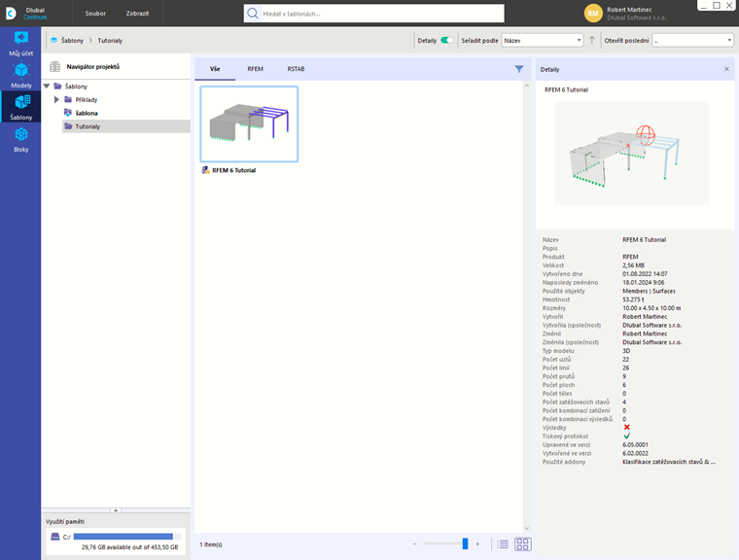Image resolution: width=739 pixels, height=560 pixels.
Task: Click the Šablony breadcrumb link
Action: coord(72,40)
